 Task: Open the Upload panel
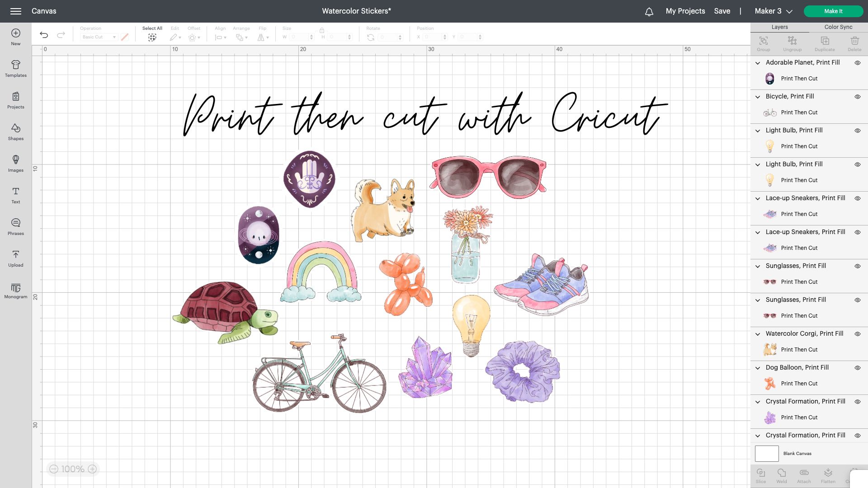coord(16,258)
